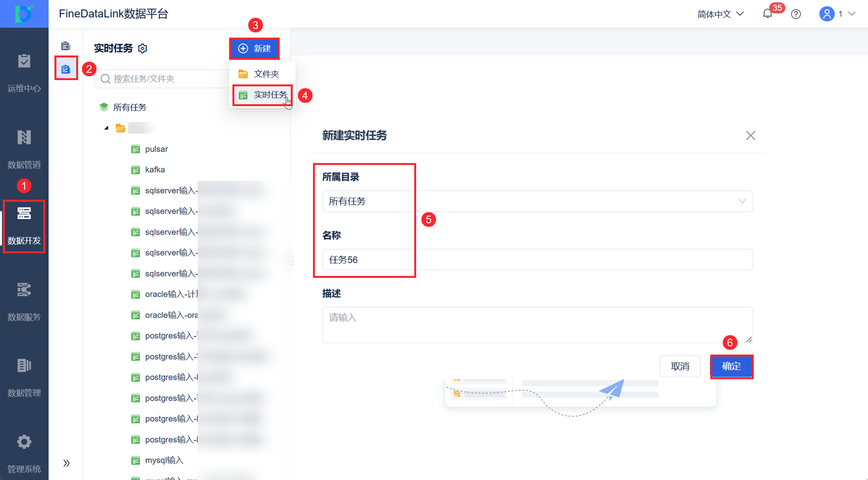Click the FineDataLink logo icon

pyautogui.click(x=24, y=14)
